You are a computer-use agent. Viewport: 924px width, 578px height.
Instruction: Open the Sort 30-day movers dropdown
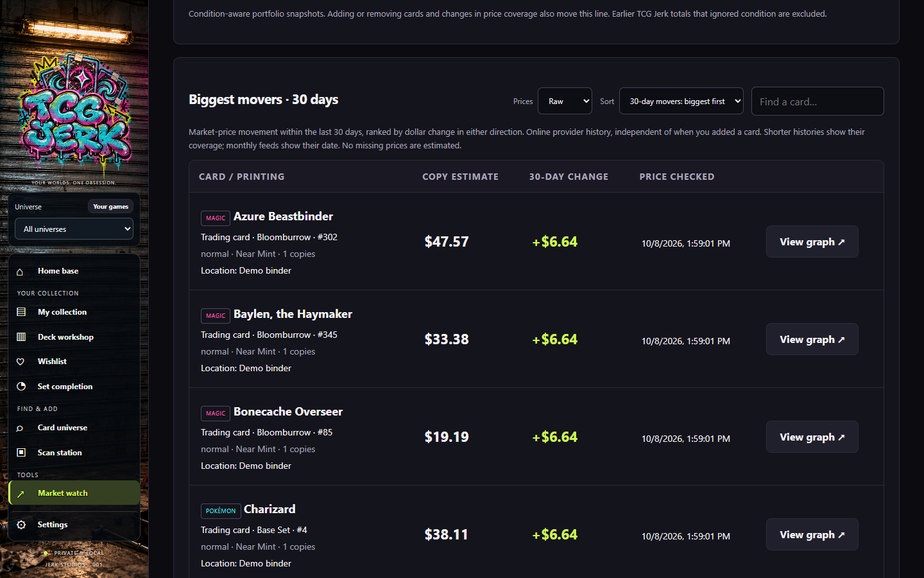681,101
